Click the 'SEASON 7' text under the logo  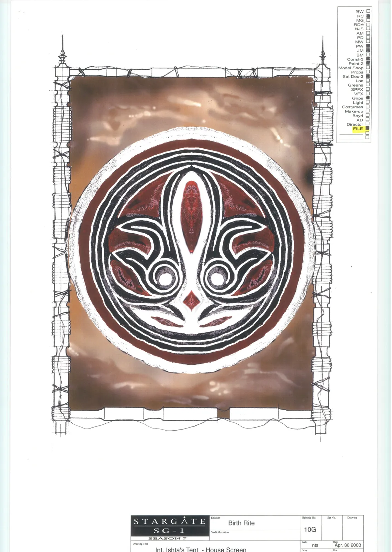(x=167, y=538)
